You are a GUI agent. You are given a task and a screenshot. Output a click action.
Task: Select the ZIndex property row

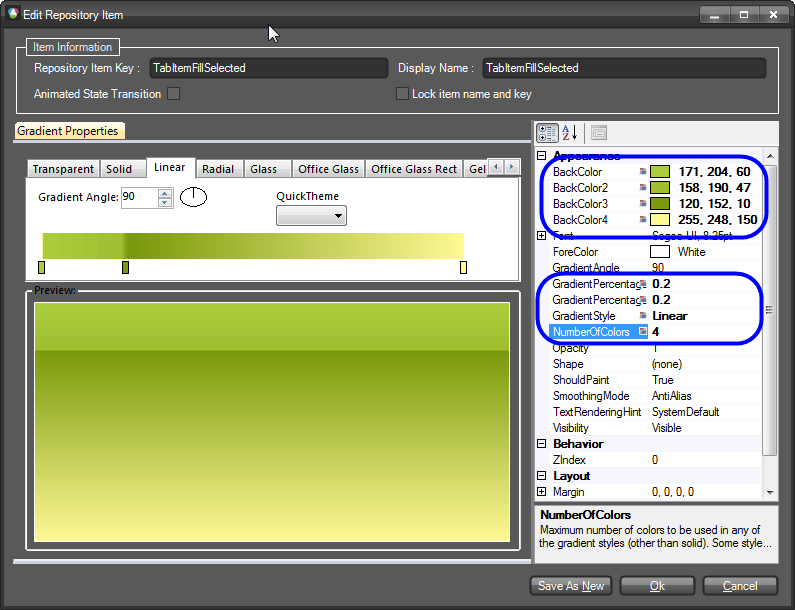[x=654, y=460]
